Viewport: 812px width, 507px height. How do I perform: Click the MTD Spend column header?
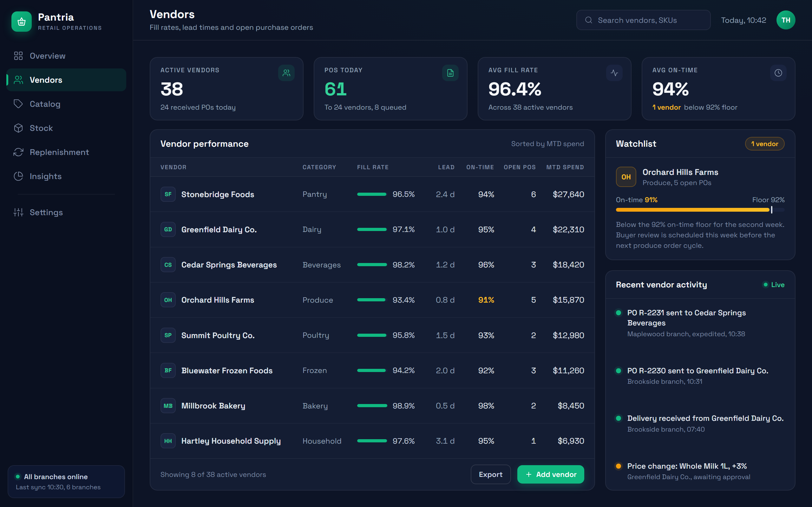pyautogui.click(x=565, y=167)
